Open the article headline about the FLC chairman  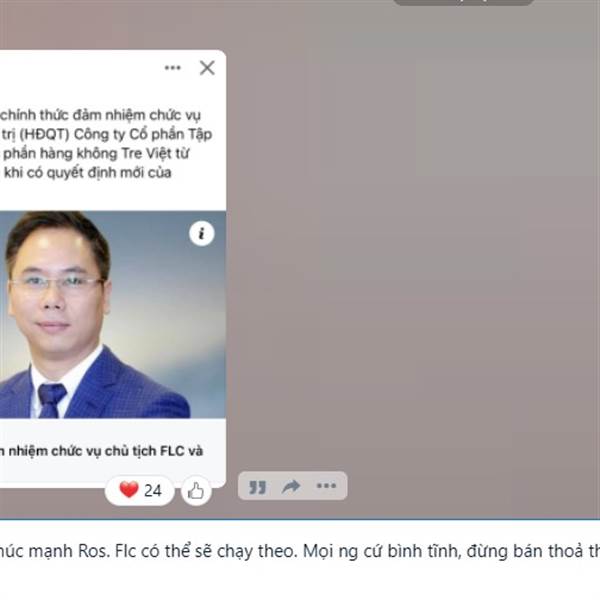101,451
